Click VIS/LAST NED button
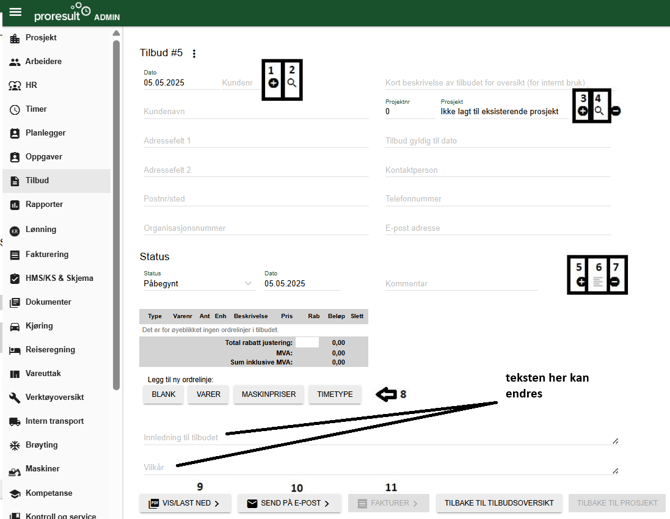Image resolution: width=670 pixels, height=519 pixels. 185,504
